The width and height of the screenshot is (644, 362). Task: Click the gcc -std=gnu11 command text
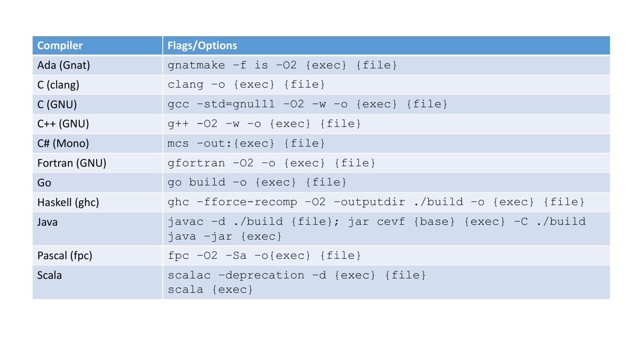pyautogui.click(x=307, y=104)
